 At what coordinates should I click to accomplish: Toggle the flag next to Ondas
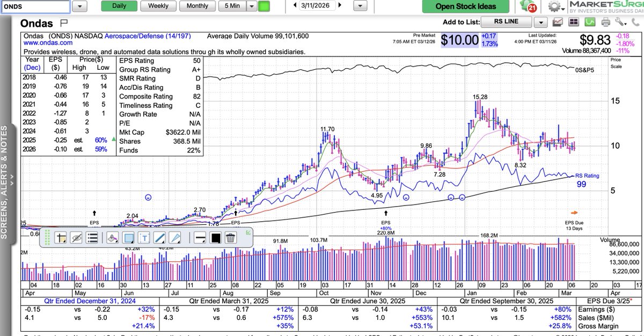pyautogui.click(x=64, y=23)
